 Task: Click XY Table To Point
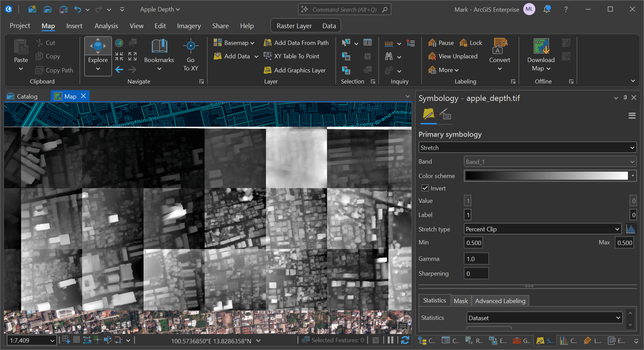point(291,56)
